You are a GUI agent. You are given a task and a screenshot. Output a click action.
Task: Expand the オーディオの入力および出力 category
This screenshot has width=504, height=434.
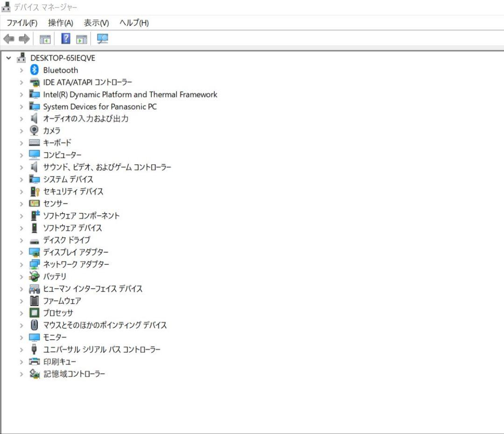(21, 119)
